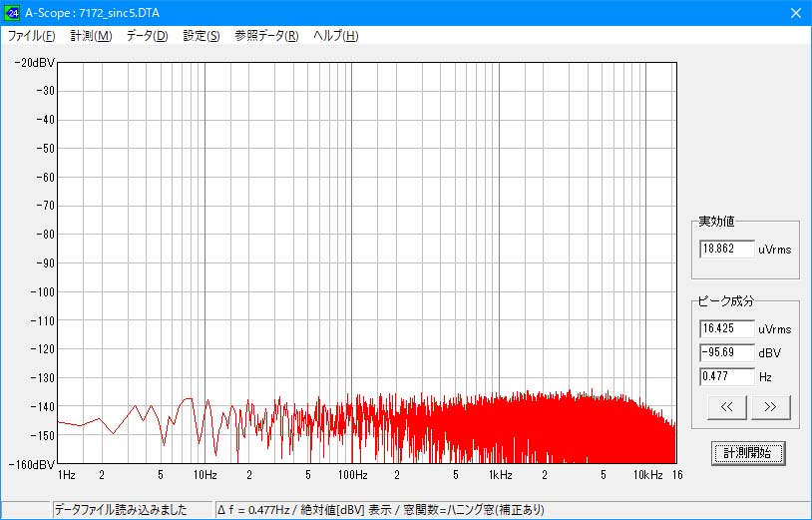The height and width of the screenshot is (520, 812).
Task: Open the 参照データ(R) menu
Action: point(266,36)
